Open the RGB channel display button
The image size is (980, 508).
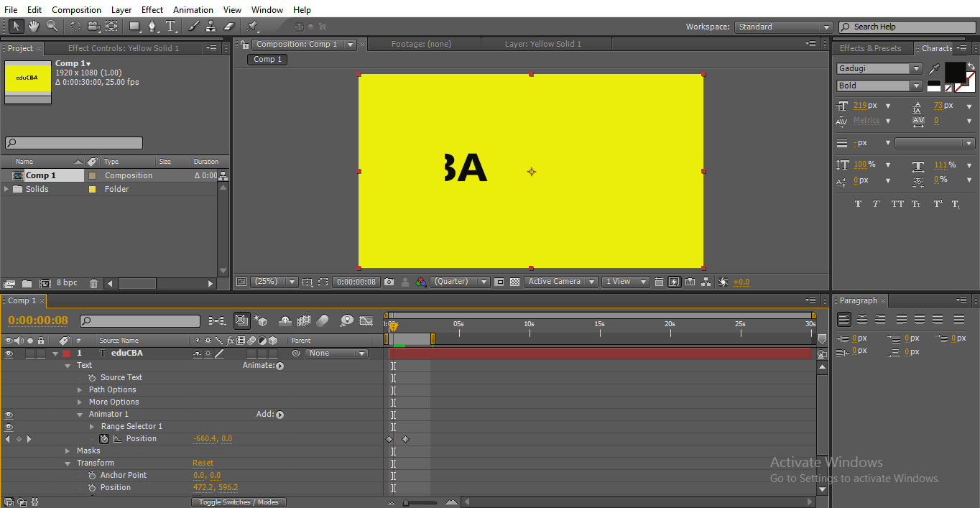coord(421,282)
